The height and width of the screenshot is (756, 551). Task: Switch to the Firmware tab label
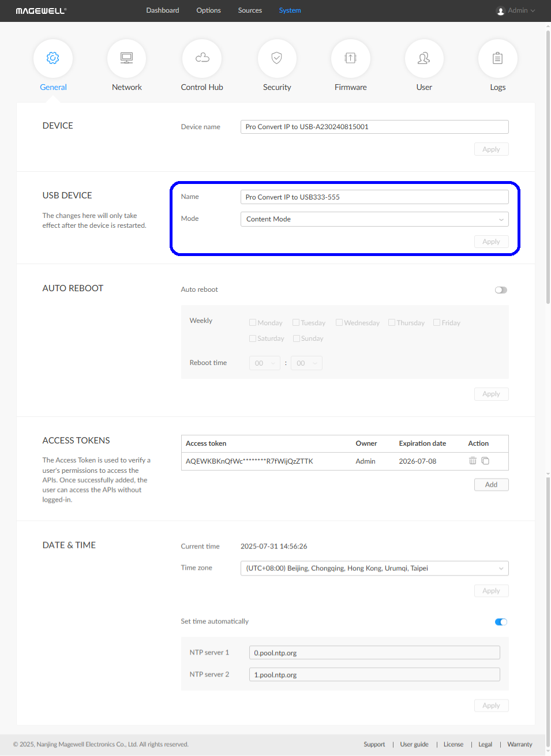point(351,87)
